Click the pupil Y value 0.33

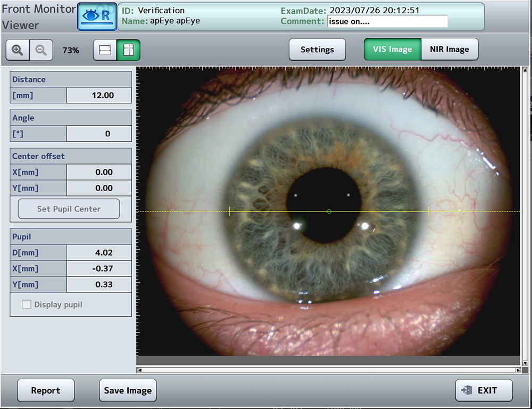pos(99,284)
